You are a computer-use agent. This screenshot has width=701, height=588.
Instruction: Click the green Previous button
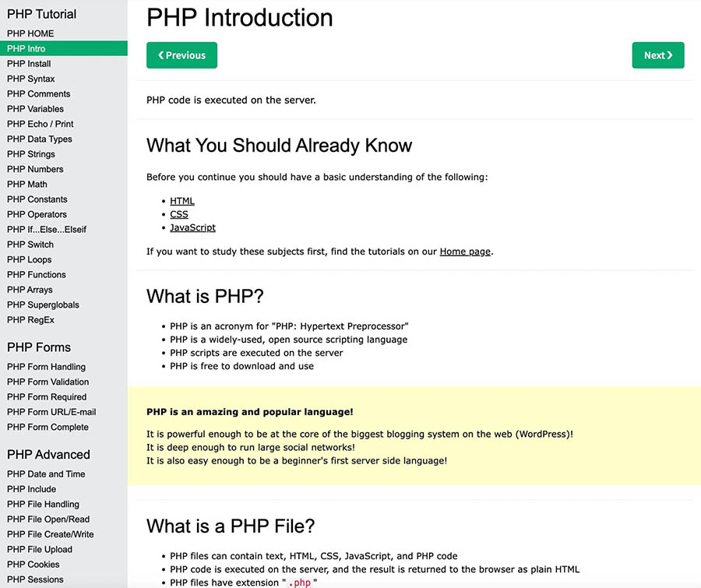tap(181, 55)
